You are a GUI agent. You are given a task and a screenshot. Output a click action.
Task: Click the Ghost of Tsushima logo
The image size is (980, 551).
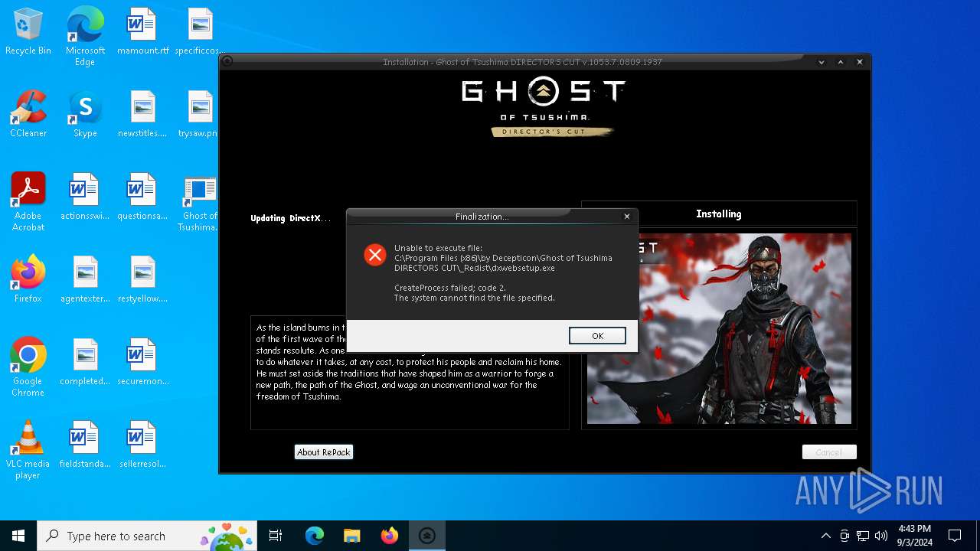[x=544, y=108]
